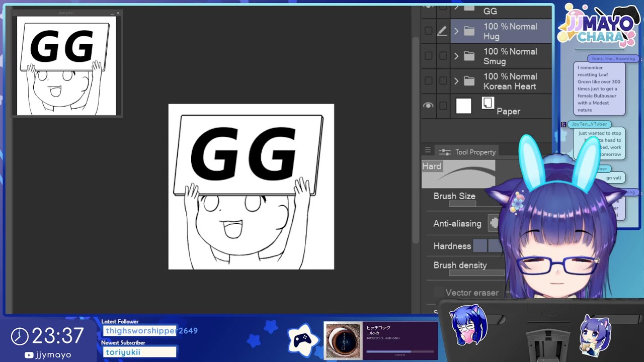This screenshot has width=644, height=362.
Task: Expand the Hug layer folder
Action: pyautogui.click(x=456, y=31)
